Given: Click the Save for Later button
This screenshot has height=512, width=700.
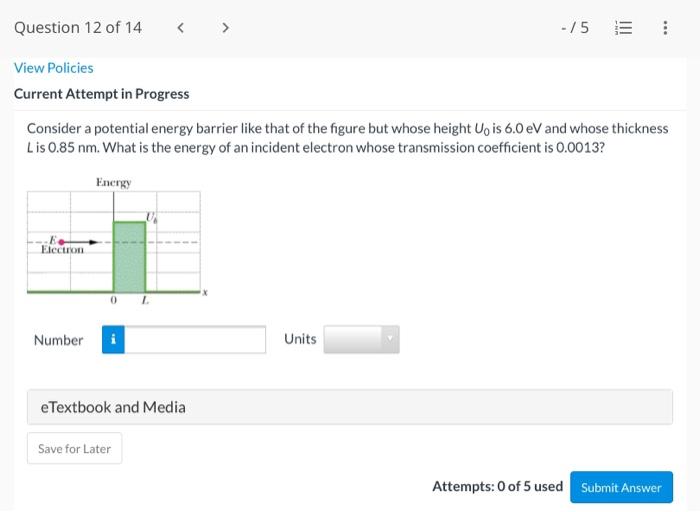Looking at the screenshot, I should click(x=75, y=448).
